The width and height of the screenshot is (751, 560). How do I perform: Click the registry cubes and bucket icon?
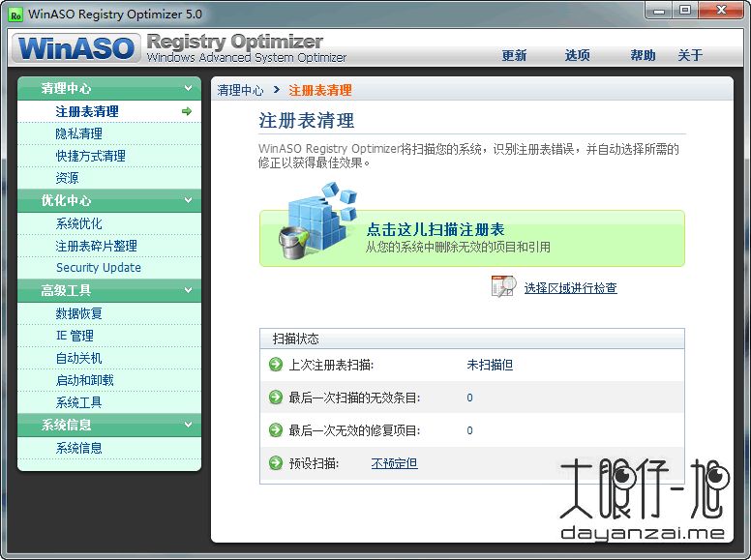tap(318, 221)
